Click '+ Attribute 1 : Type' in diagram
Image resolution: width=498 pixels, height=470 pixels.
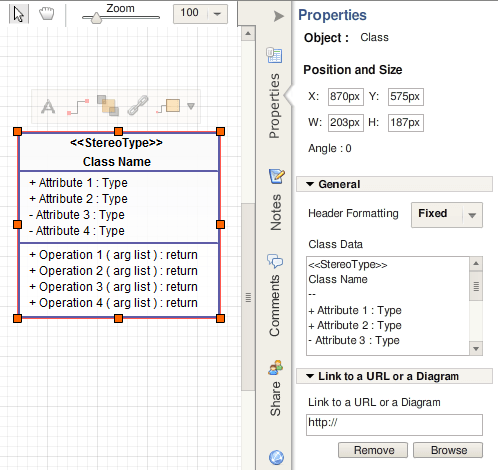click(x=78, y=183)
